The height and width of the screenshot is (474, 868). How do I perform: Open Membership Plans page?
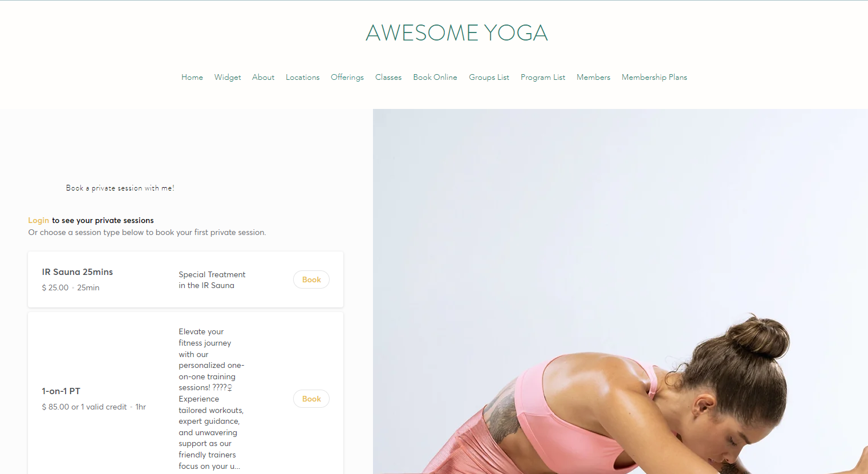pyautogui.click(x=654, y=77)
